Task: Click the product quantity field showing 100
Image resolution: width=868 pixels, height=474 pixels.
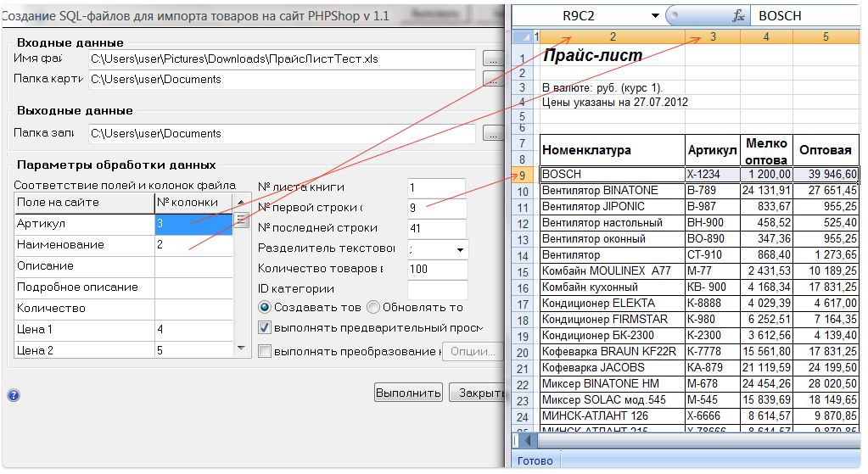Action: click(x=437, y=270)
